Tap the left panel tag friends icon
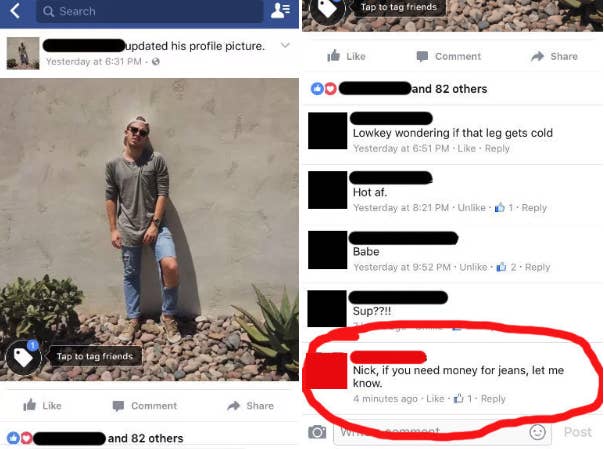 (23, 357)
